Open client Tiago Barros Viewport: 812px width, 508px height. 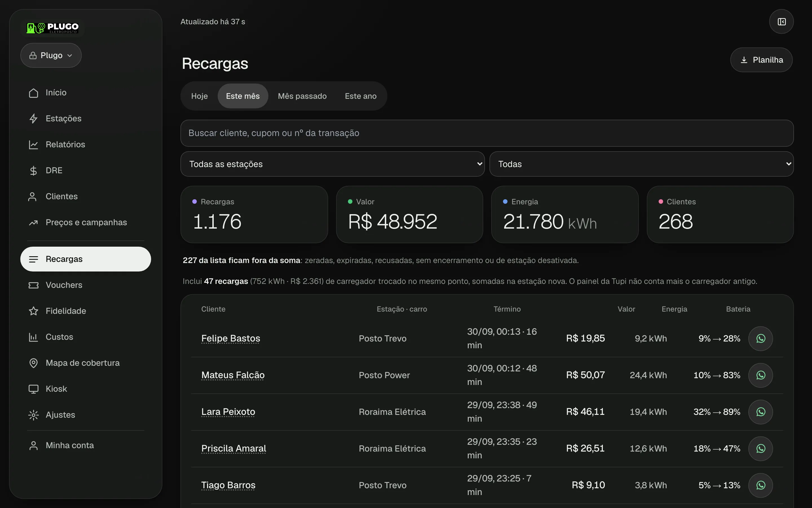228,485
